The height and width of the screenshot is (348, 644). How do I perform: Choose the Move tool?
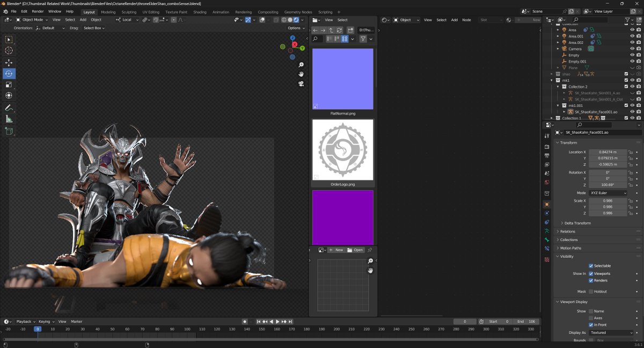point(9,63)
